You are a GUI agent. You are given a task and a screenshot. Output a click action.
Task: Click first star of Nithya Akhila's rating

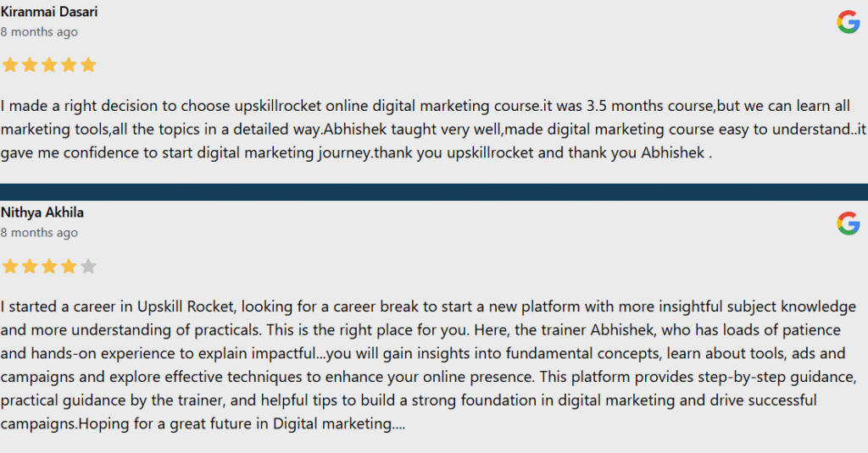coord(10,267)
